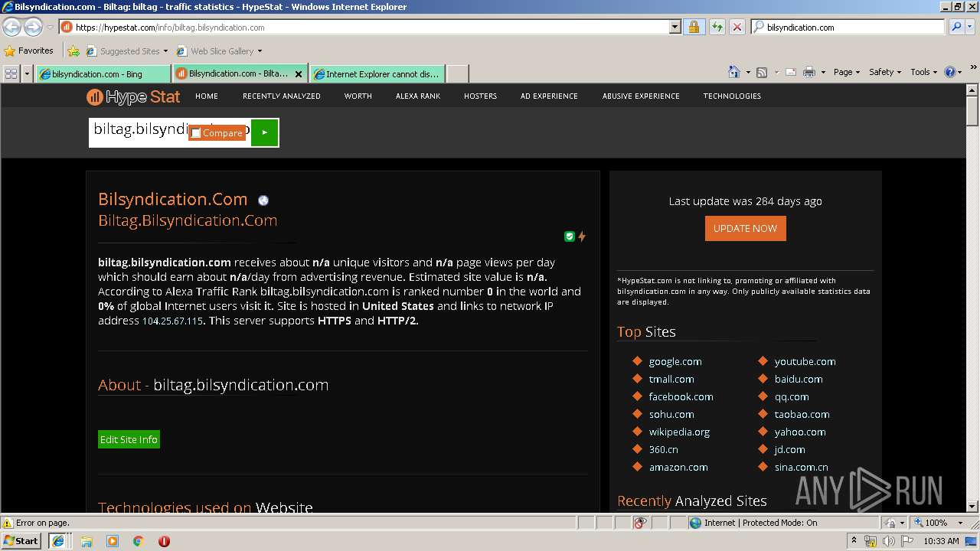
Task: Click the green go arrow search button
Action: (264, 132)
